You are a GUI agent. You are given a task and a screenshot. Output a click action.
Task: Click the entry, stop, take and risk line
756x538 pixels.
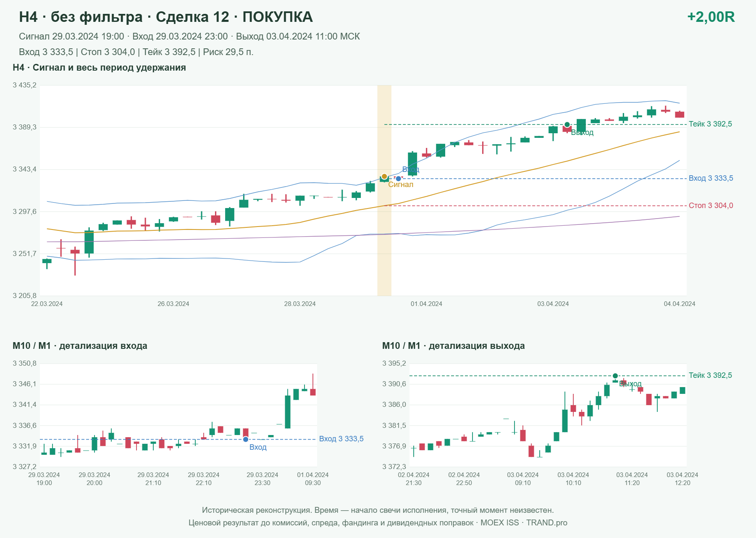tap(136, 52)
